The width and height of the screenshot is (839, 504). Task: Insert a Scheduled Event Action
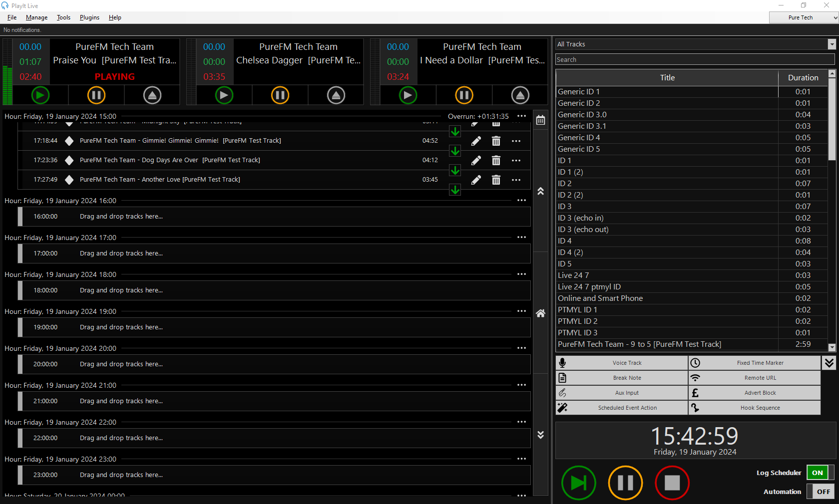click(622, 408)
